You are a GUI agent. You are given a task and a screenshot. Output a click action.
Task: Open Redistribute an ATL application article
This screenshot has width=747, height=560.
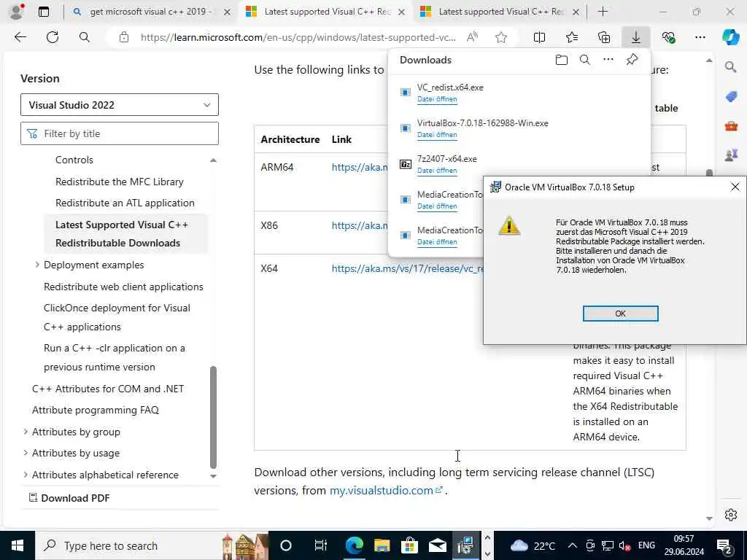point(125,203)
